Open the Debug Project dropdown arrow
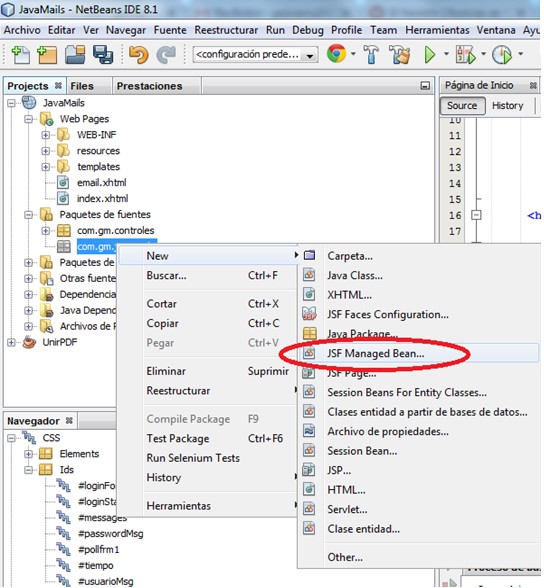Screen dimensions: 544x588 click(x=483, y=54)
